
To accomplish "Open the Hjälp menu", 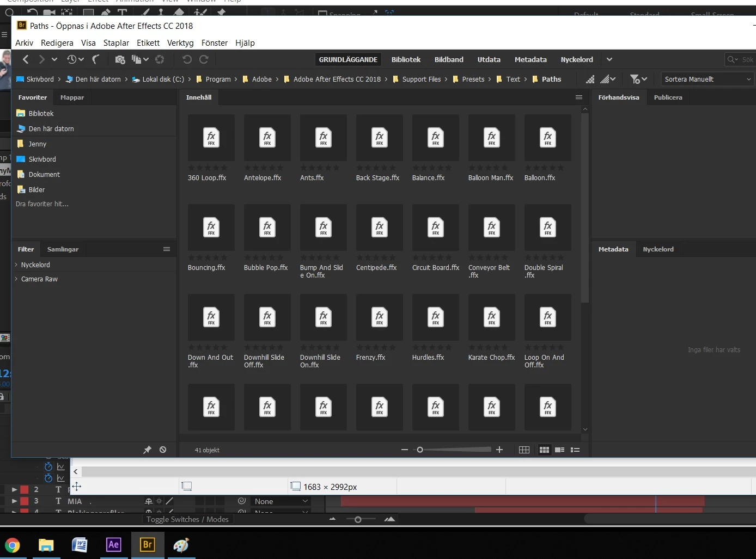I will pyautogui.click(x=245, y=42).
